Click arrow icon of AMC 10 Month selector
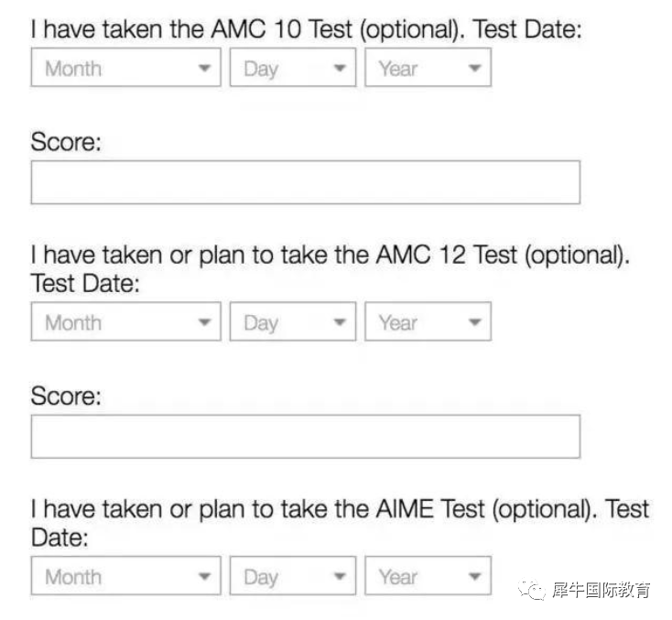 point(204,68)
